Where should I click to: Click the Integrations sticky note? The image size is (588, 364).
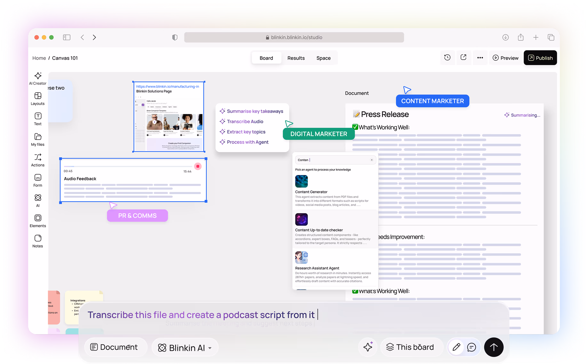(x=84, y=307)
